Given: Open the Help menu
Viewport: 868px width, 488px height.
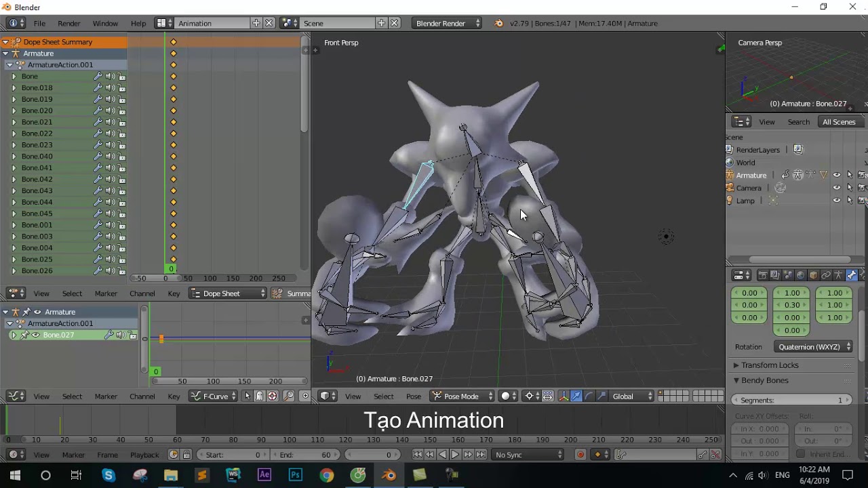Looking at the screenshot, I should point(138,23).
